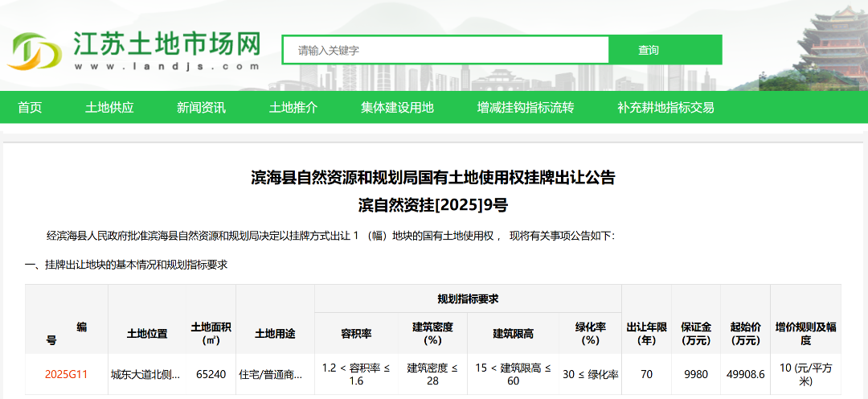
Task: Go to the 土地供应 menu item
Action: tap(109, 108)
